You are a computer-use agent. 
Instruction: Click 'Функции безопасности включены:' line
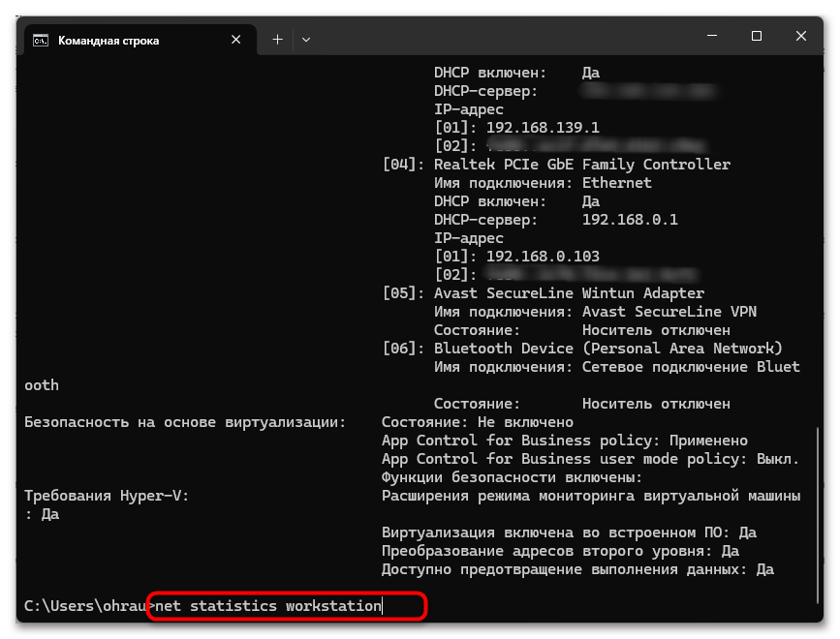[x=512, y=477]
